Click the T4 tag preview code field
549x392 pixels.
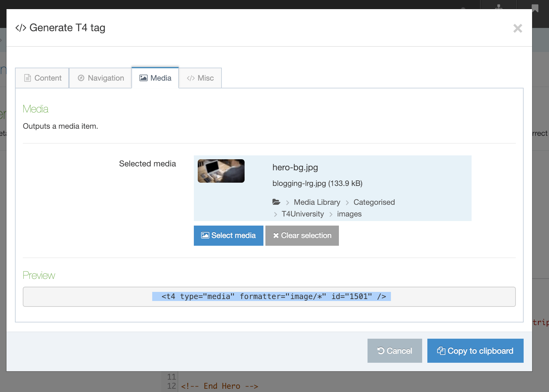tap(269, 296)
